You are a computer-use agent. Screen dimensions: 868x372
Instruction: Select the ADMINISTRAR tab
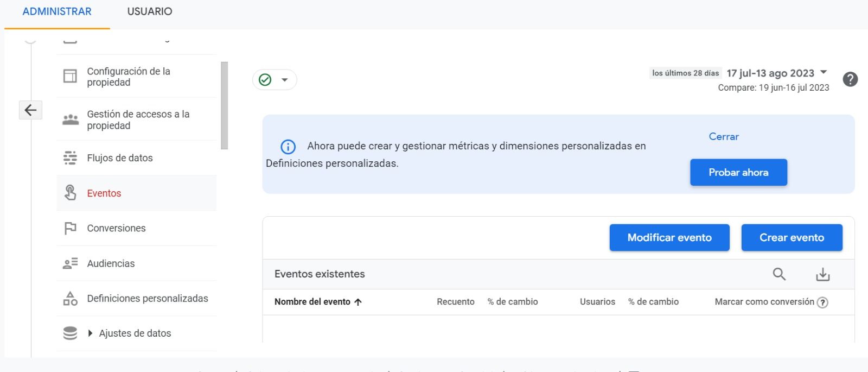click(x=57, y=11)
